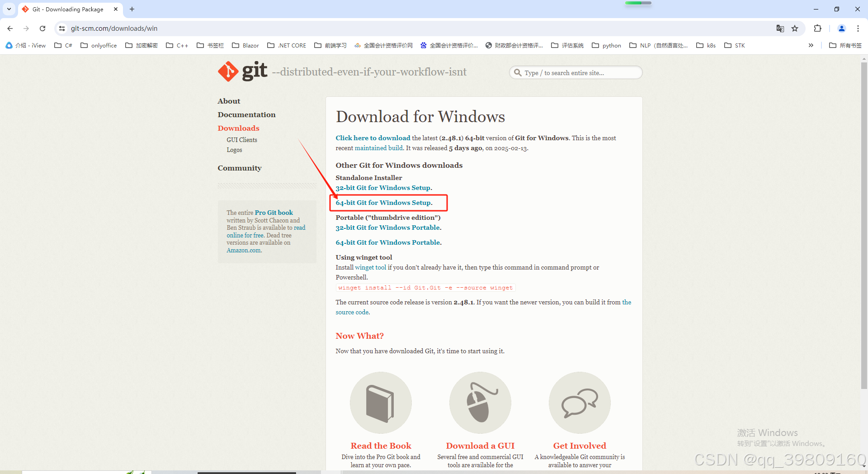
Task: Download 32-bit Git for Windows Portable
Action: pyautogui.click(x=388, y=228)
